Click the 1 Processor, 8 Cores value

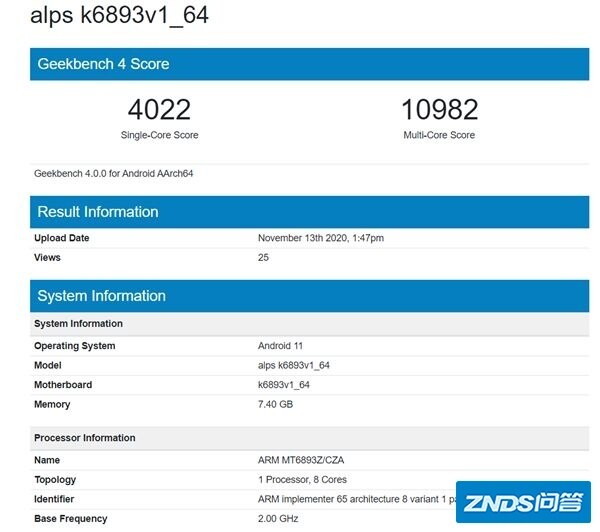pos(302,480)
